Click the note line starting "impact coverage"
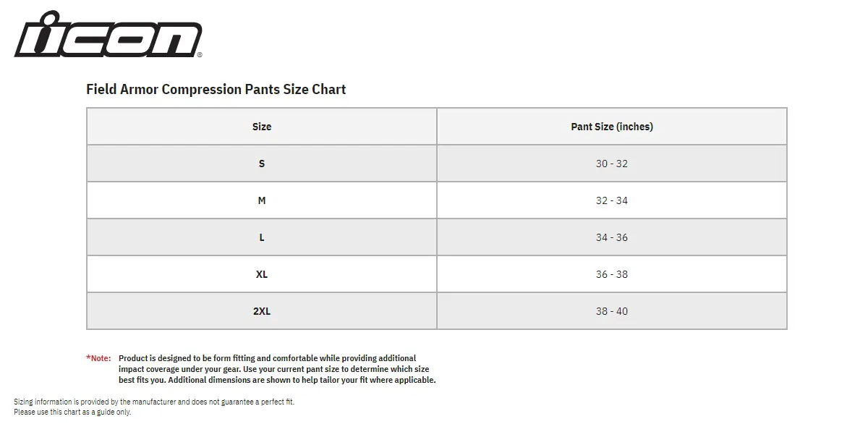The height and width of the screenshot is (432, 868). coord(273,369)
